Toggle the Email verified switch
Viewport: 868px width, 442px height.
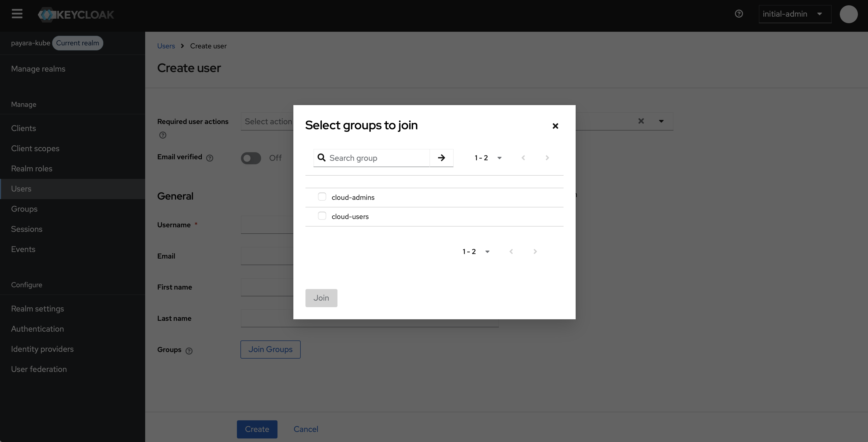point(251,158)
